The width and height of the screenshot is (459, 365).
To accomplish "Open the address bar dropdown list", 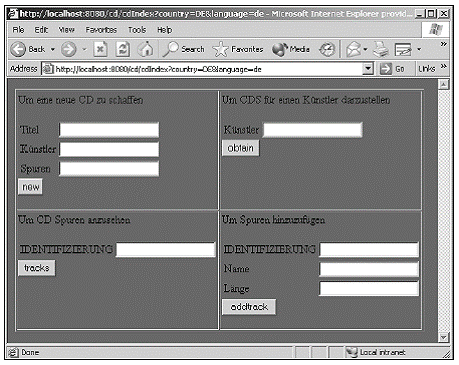I will pos(368,69).
